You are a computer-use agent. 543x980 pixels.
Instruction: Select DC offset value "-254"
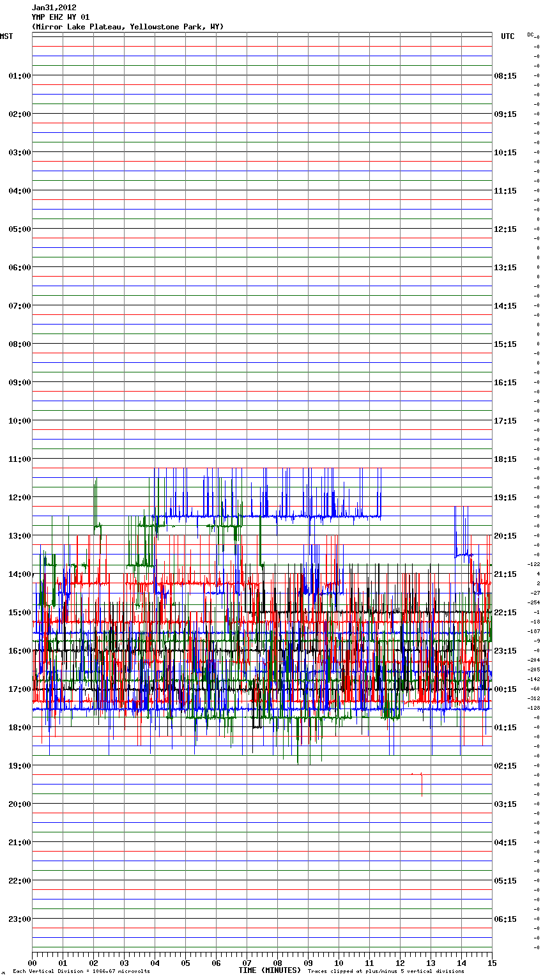pos(534,602)
